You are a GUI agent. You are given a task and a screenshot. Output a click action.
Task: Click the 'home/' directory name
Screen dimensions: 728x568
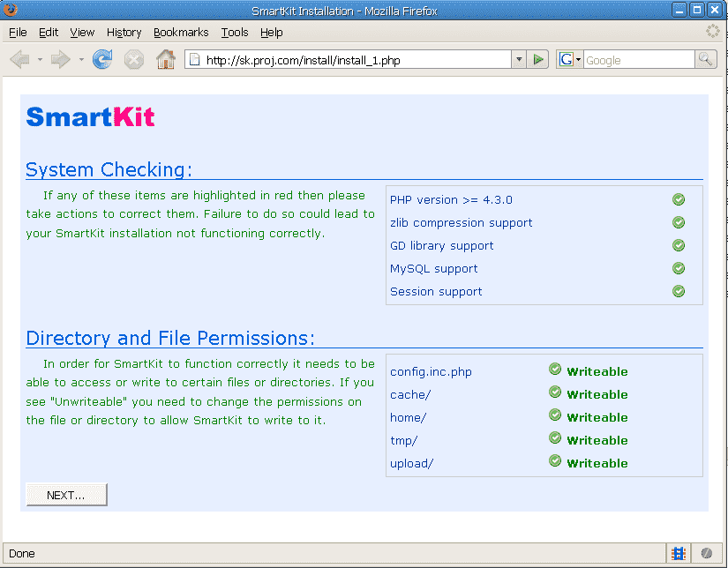tap(408, 418)
